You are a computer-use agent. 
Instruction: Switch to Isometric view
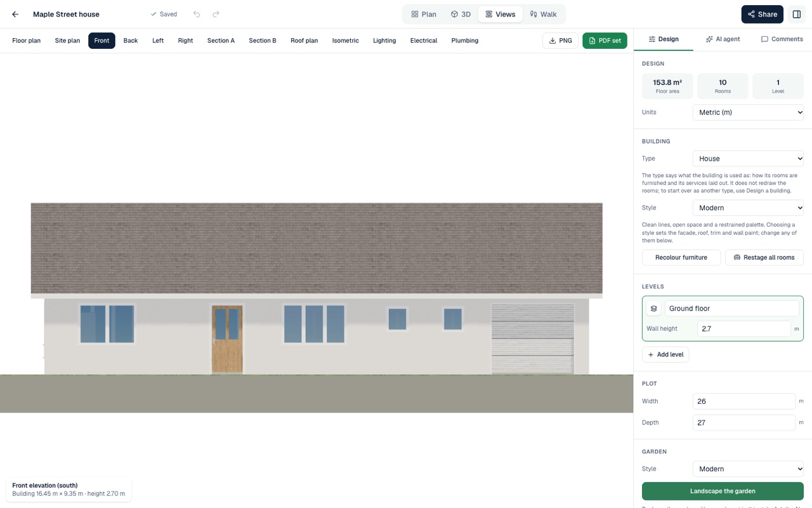[x=346, y=41]
